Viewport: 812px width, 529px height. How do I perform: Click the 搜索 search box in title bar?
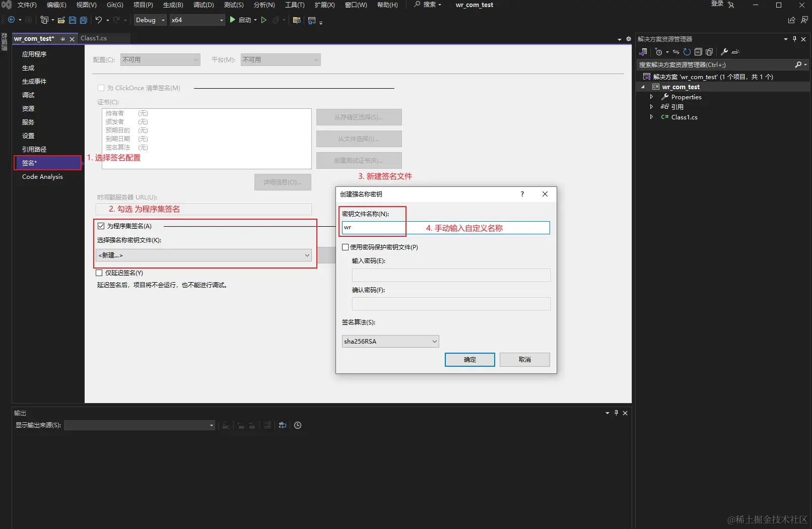coord(428,5)
